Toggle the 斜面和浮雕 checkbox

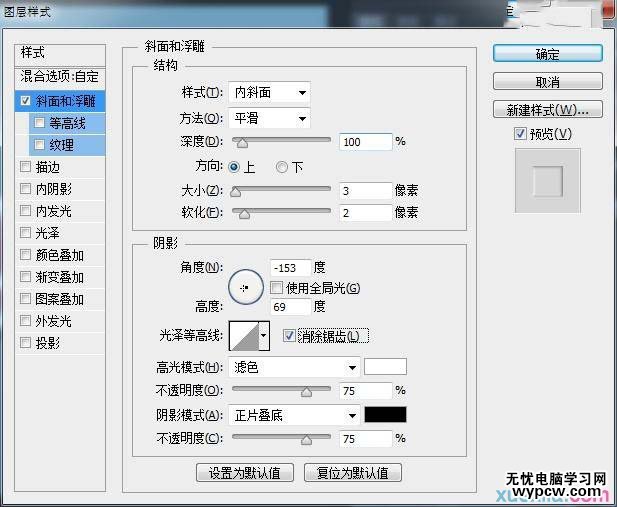25,101
